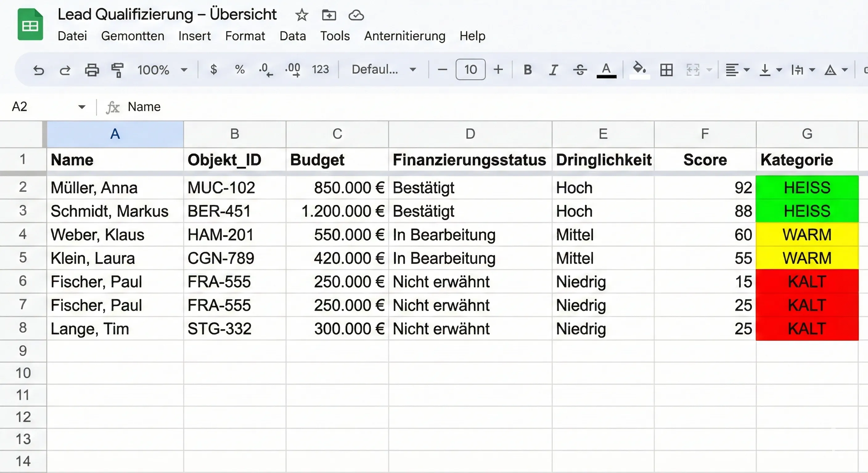The width and height of the screenshot is (868, 473).
Task: Select the green HEISS cell for Müller, Anna
Action: [x=807, y=188]
